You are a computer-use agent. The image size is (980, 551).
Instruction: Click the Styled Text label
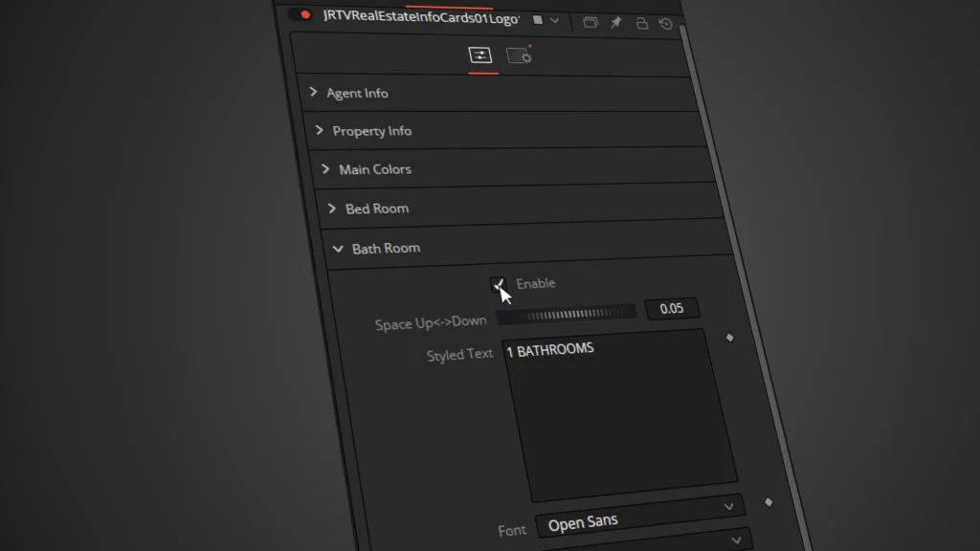tap(459, 355)
